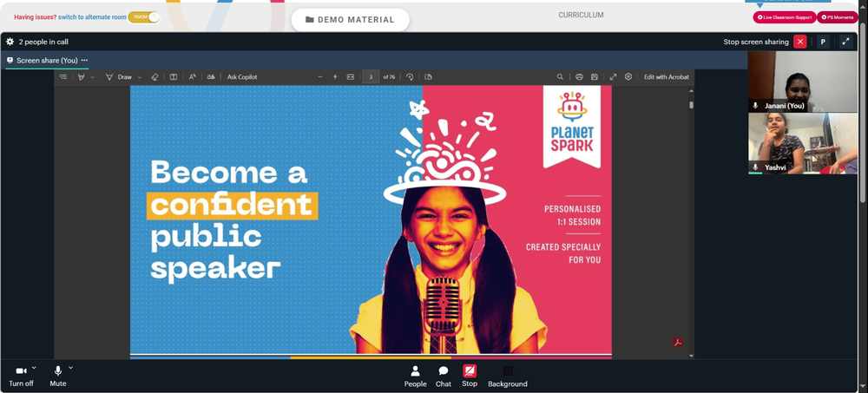Open the Background effects option
868x393 pixels.
[508, 377]
